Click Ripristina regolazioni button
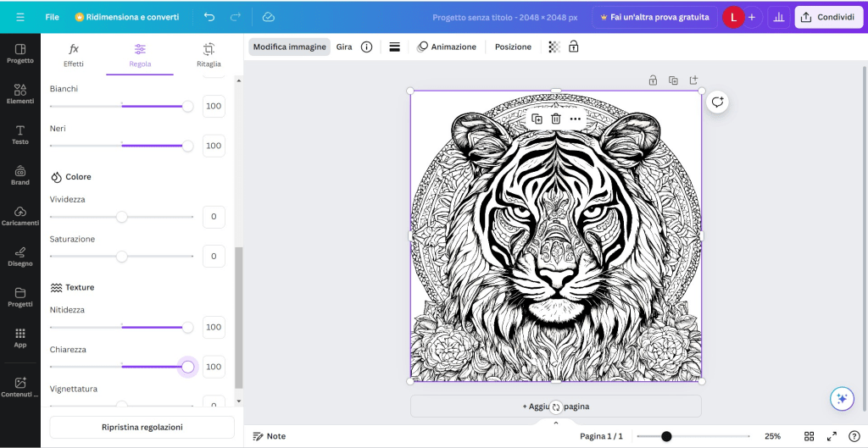 pos(142,427)
